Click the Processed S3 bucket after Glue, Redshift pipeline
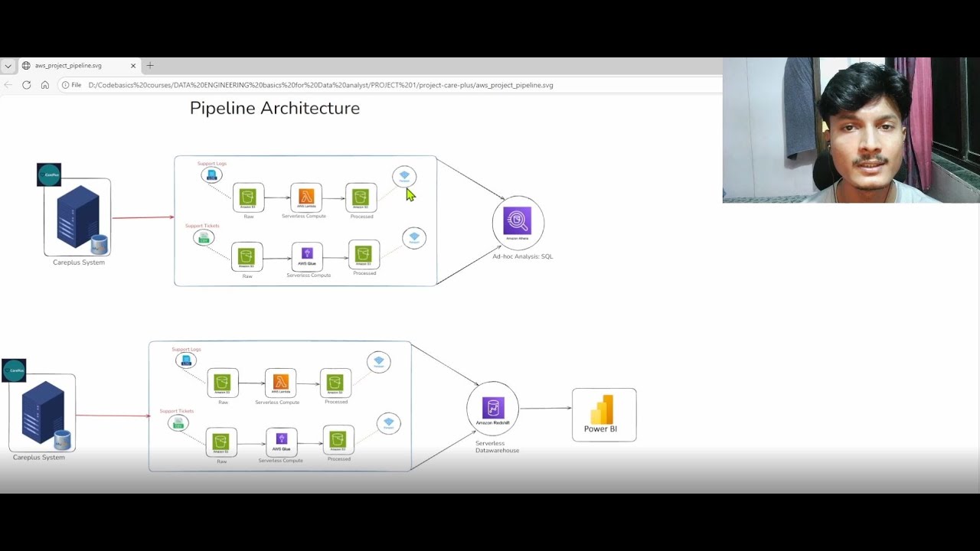 [x=338, y=440]
